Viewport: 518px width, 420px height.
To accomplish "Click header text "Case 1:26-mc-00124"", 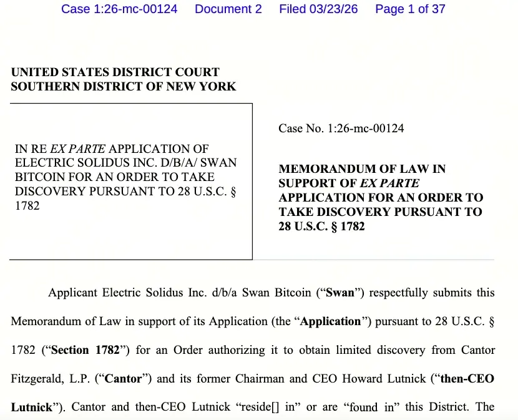I will click(x=119, y=9).
